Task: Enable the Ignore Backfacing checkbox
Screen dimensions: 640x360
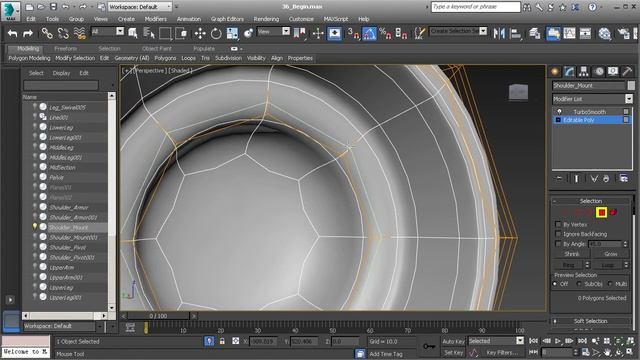Action: pyautogui.click(x=558, y=234)
